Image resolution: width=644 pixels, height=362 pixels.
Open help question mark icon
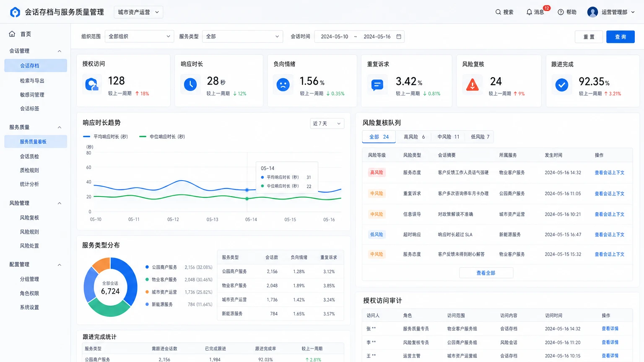561,12
